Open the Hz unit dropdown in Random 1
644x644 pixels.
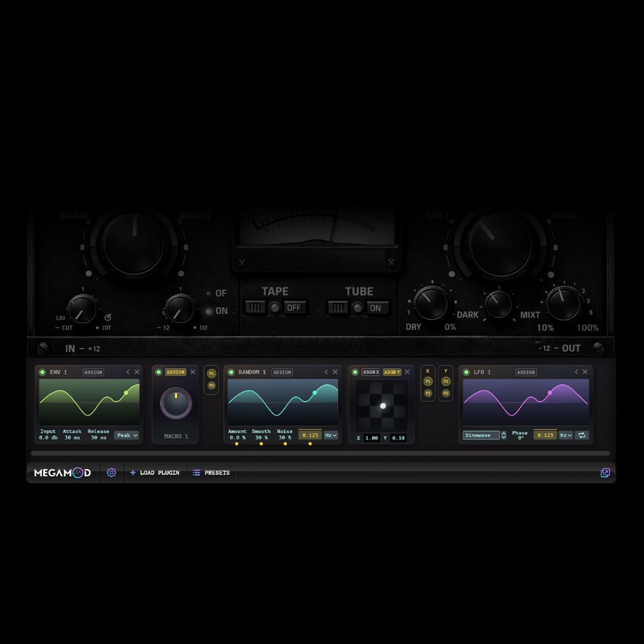click(330, 435)
